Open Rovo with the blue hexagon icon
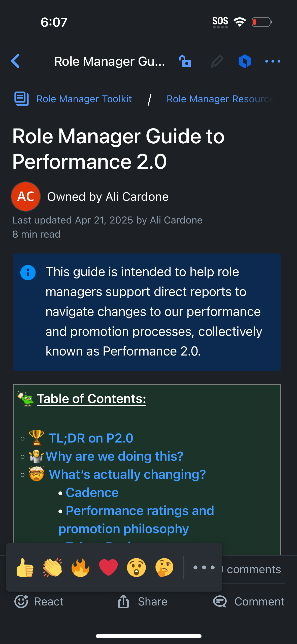This screenshot has width=297, height=644. (x=245, y=61)
